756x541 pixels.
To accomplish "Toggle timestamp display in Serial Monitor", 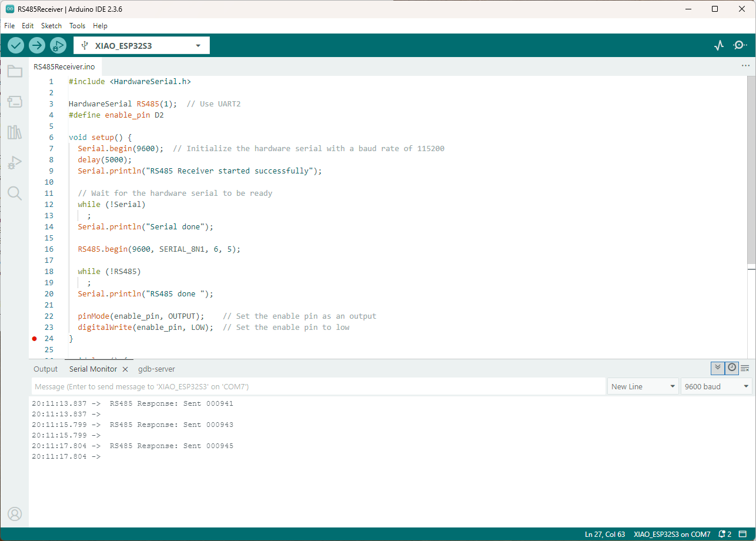I will point(731,368).
